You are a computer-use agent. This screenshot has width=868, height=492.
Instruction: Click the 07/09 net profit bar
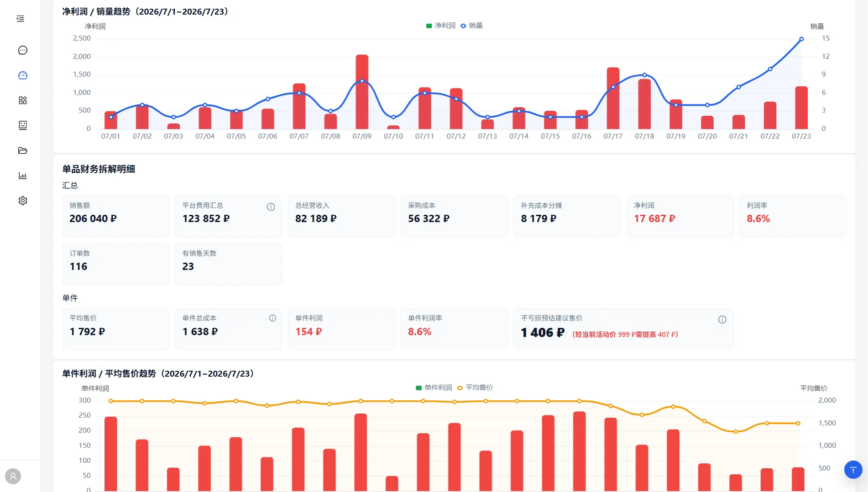pos(362,92)
